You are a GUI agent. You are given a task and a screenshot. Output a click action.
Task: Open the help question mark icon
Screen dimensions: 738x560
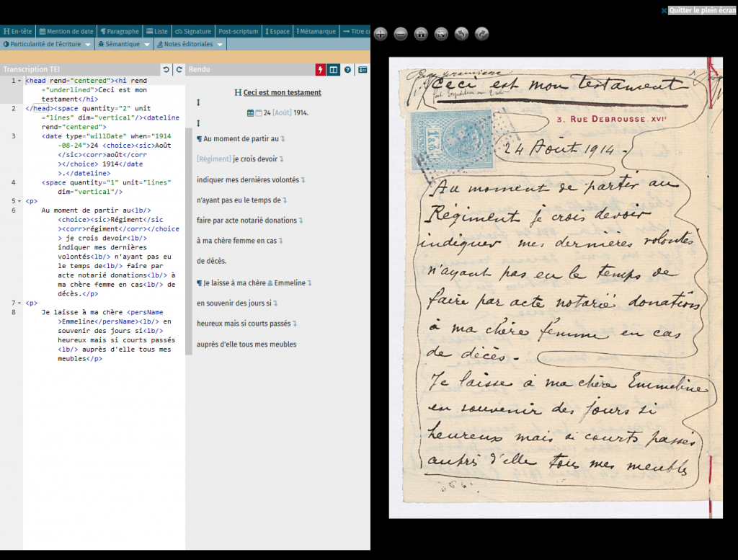tap(347, 70)
